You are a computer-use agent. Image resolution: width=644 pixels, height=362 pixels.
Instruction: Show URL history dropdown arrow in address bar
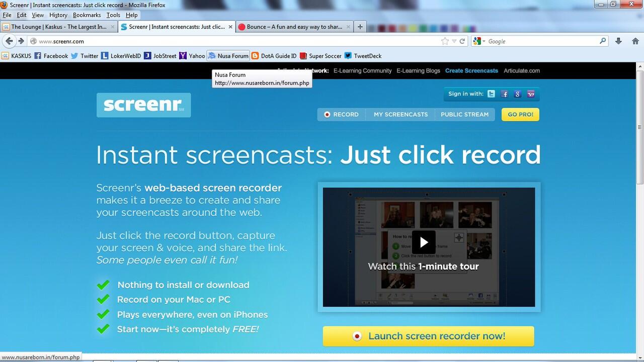click(454, 41)
